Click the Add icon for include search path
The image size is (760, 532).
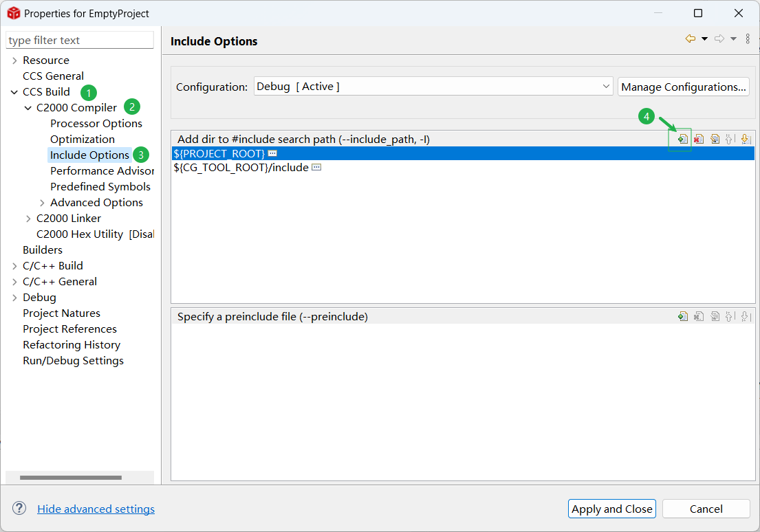682,139
